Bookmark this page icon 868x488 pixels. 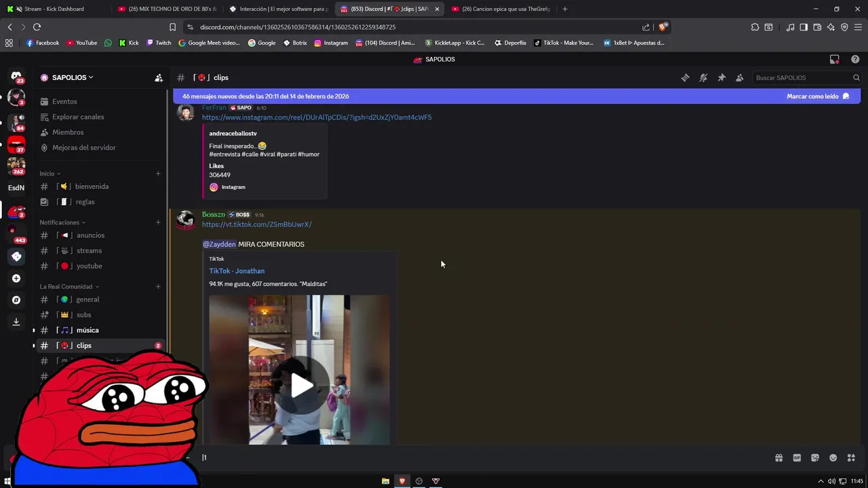coord(172,27)
